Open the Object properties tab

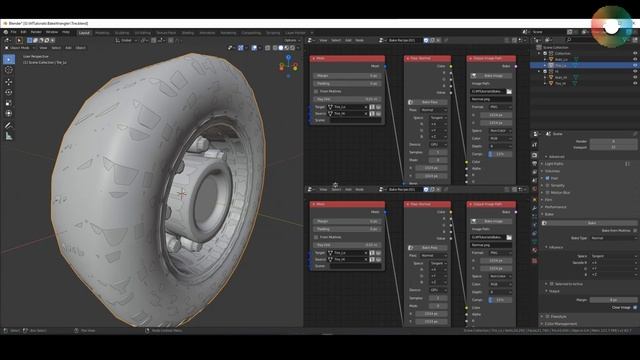click(535, 200)
